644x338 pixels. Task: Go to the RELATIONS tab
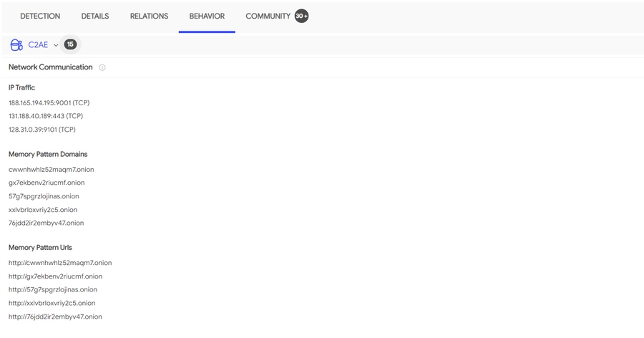(x=149, y=16)
